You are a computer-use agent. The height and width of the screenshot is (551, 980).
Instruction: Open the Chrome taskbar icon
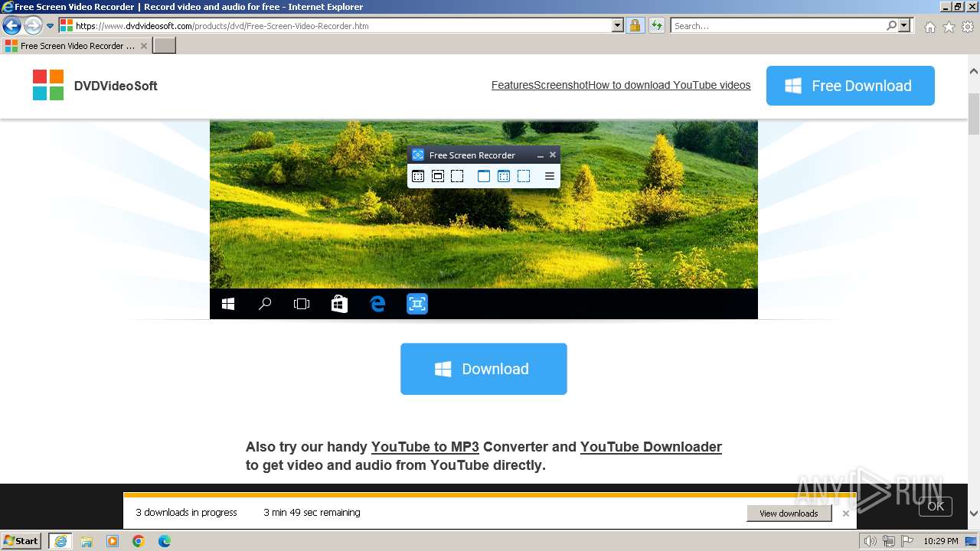click(x=139, y=541)
